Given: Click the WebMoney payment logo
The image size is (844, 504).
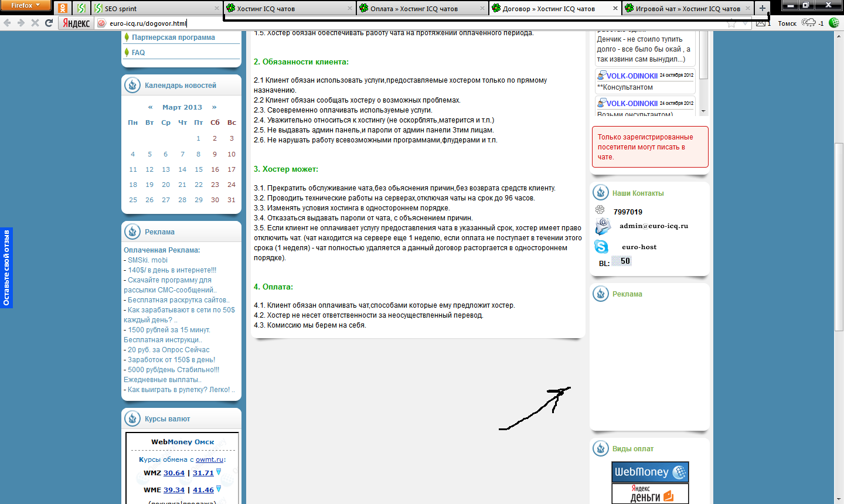Looking at the screenshot, I should click(650, 472).
